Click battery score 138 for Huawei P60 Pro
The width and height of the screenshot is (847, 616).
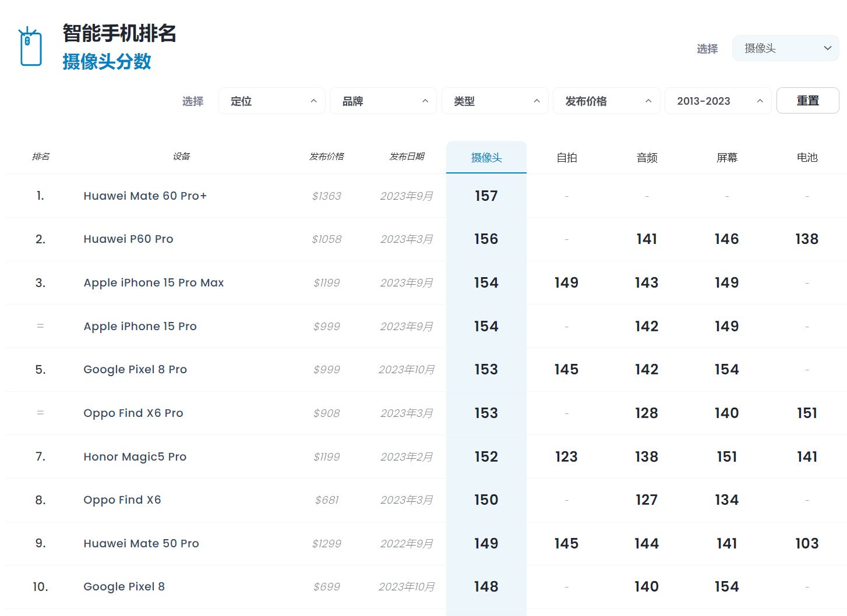point(807,239)
